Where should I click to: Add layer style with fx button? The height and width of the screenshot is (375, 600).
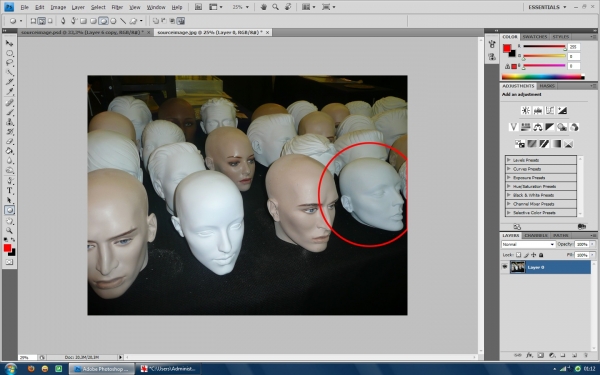pos(529,355)
